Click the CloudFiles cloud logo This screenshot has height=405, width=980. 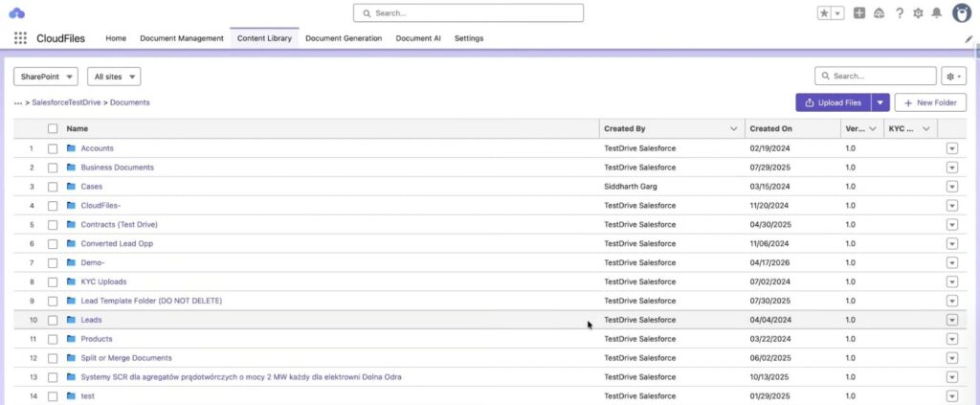click(17, 13)
